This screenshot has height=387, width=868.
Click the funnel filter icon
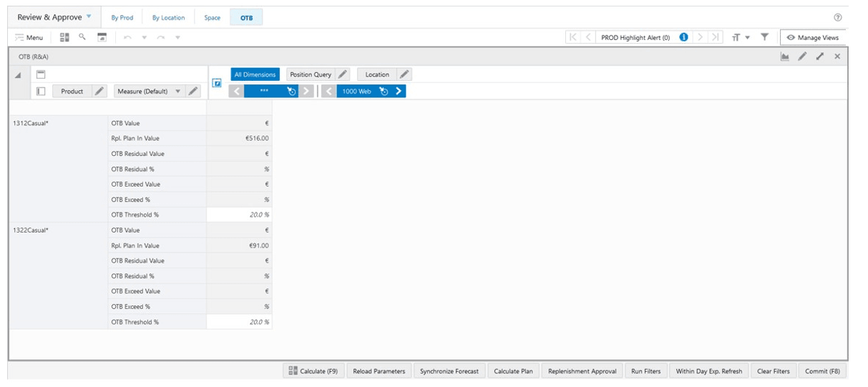(764, 37)
